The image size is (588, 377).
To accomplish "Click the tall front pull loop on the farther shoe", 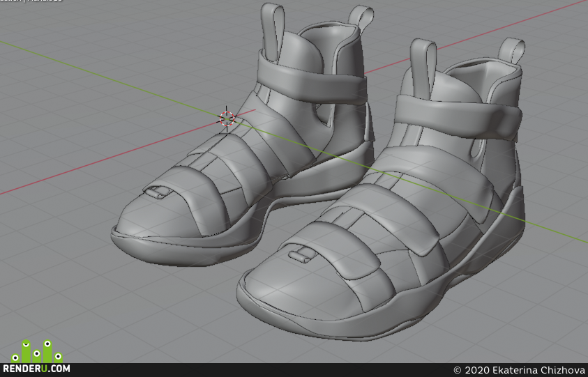I will pyautogui.click(x=272, y=30).
